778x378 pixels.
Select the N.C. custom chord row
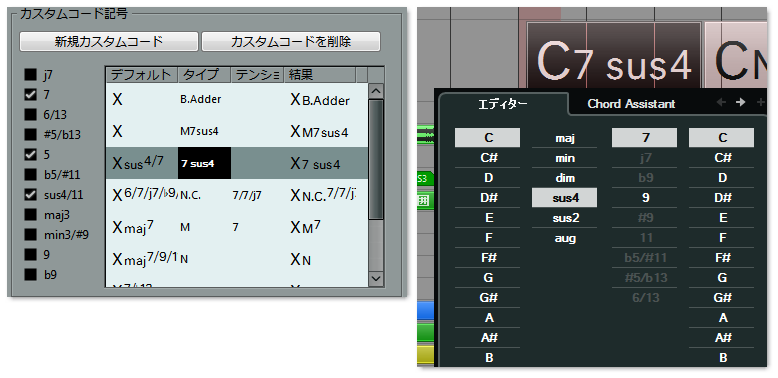237,195
